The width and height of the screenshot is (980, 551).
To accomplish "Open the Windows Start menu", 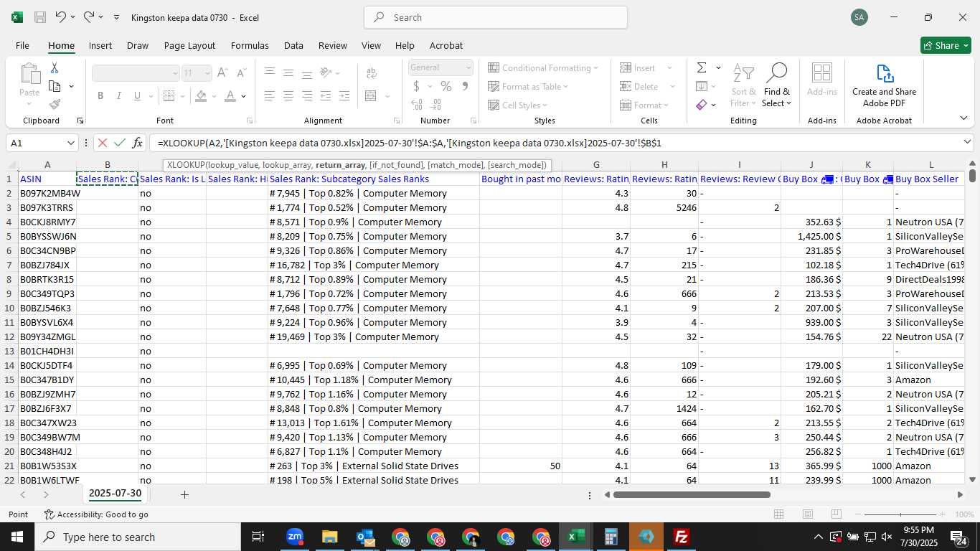I will tap(17, 537).
